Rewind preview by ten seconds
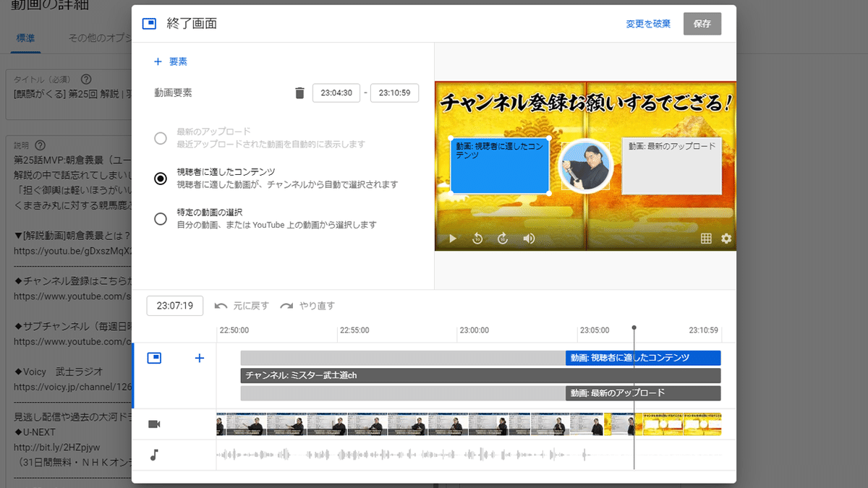868x488 pixels. coord(477,239)
